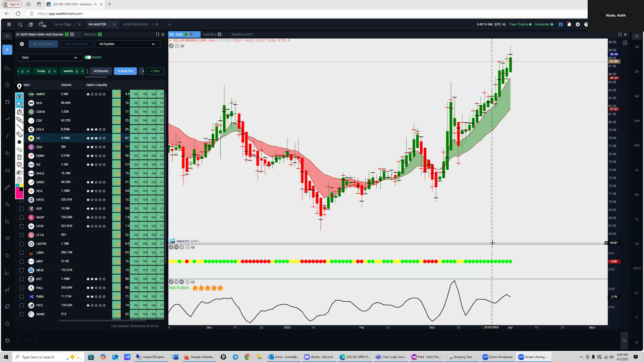The height and width of the screenshot is (362, 644).
Task: Click the Bullish Fire filter button
Action: pos(125,71)
